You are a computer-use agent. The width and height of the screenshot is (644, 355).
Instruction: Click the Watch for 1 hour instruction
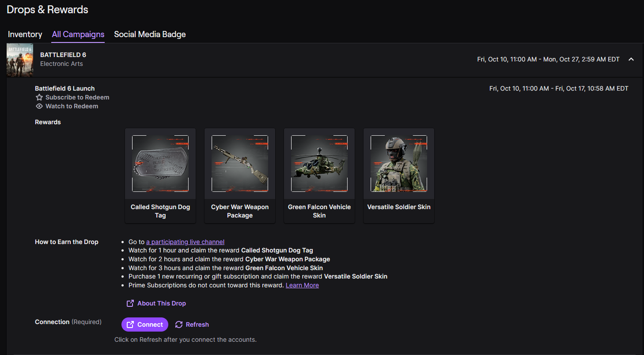(x=221, y=250)
